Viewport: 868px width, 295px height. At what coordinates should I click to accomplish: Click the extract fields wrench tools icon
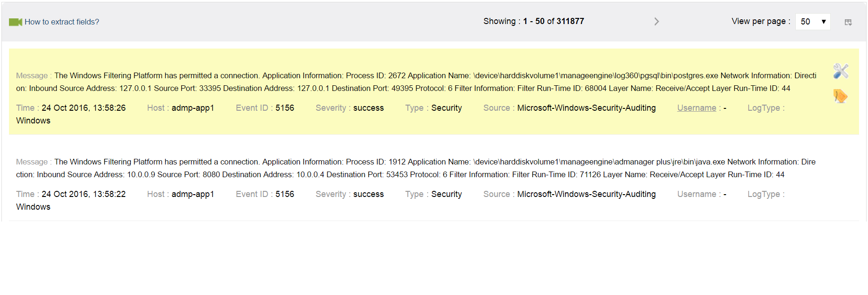[x=841, y=71]
